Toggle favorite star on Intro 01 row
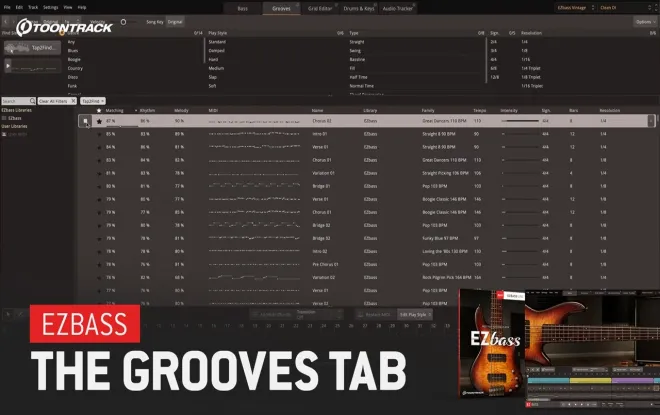Viewport: 660px width, 415px height. coord(99,134)
